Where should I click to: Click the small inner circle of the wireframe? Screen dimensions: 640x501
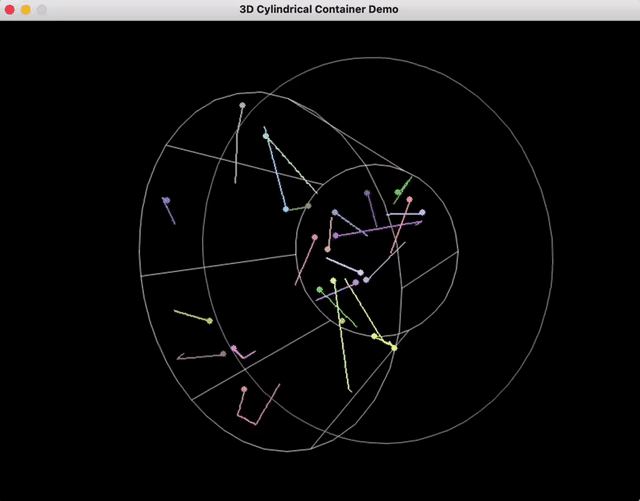click(x=458, y=250)
